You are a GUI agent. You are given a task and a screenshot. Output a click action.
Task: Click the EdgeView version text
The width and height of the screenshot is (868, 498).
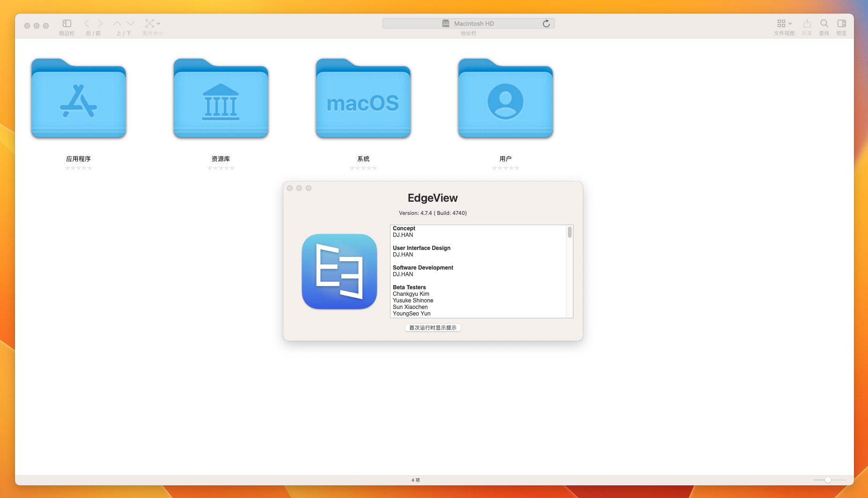coord(433,213)
